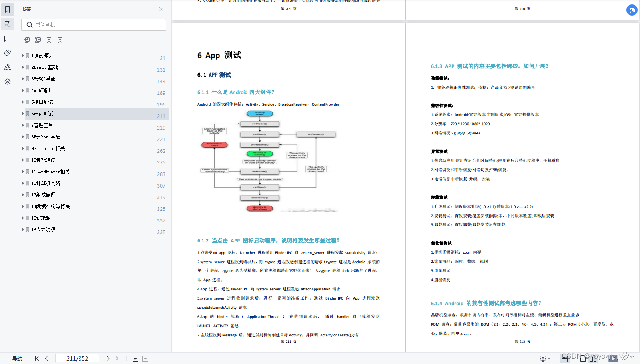
Task: Click the blue floating tool button top-right
Action: coord(632,10)
